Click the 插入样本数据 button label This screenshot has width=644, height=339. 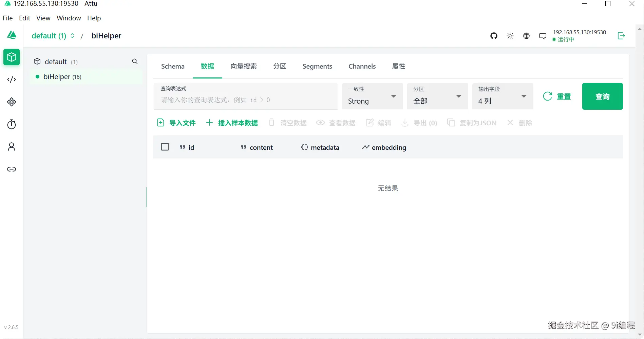coord(238,123)
